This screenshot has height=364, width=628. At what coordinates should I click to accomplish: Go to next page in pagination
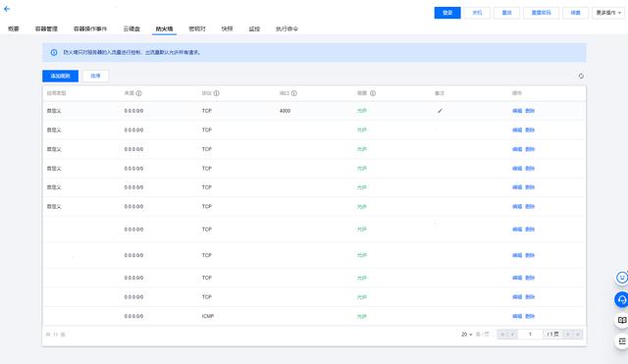pos(567,335)
